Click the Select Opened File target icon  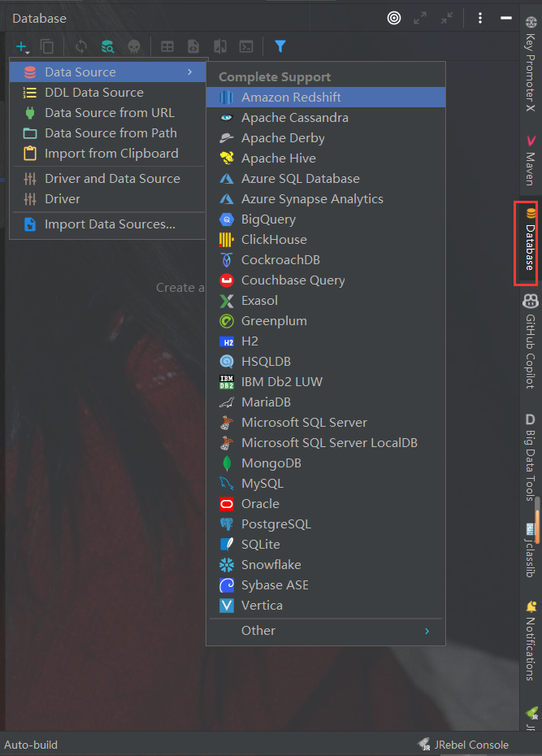click(x=394, y=19)
